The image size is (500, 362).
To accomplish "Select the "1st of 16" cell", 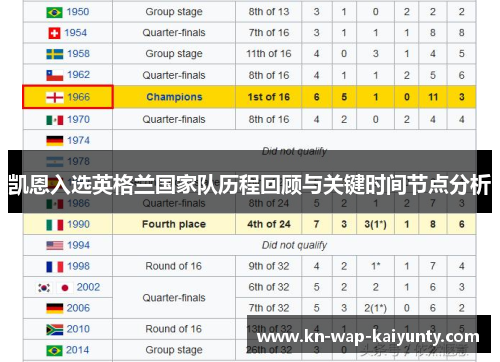I will click(x=269, y=97).
